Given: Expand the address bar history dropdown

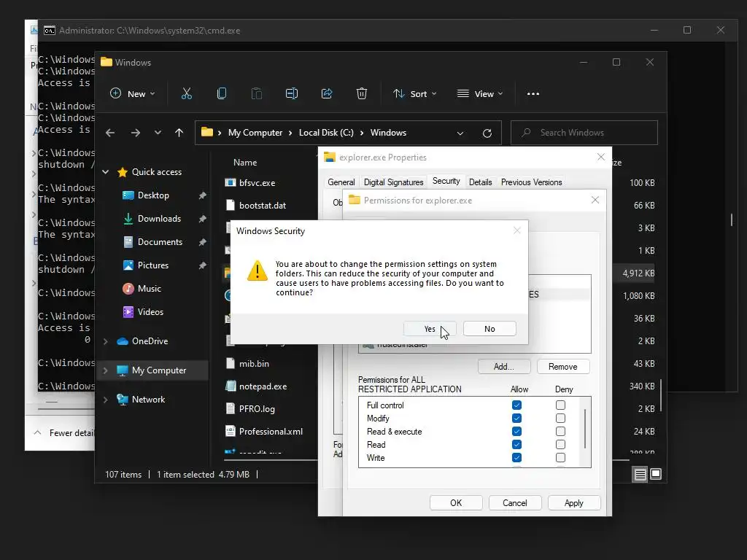Looking at the screenshot, I should pyautogui.click(x=460, y=133).
